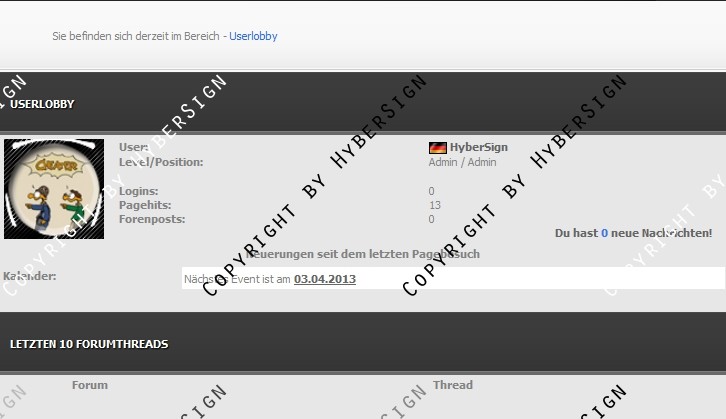Click the LETZTEN 10 FORUMTHREADS header
726x419 pixels.
coord(89,344)
